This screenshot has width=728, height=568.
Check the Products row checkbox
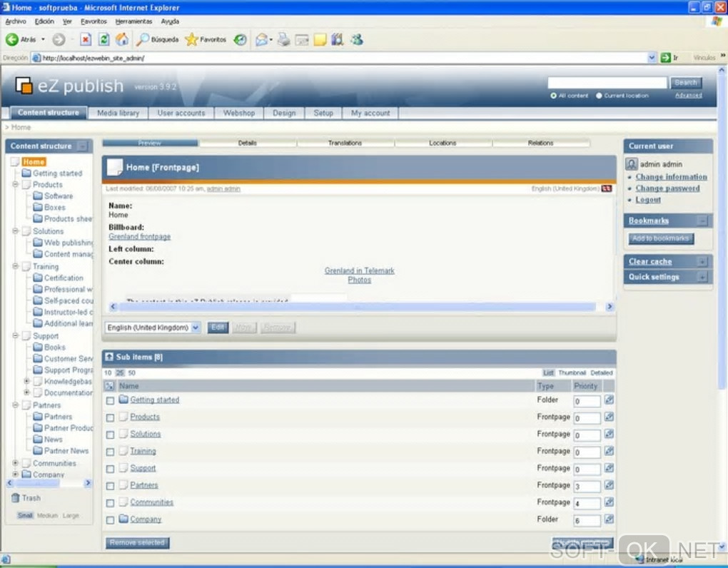tap(110, 417)
